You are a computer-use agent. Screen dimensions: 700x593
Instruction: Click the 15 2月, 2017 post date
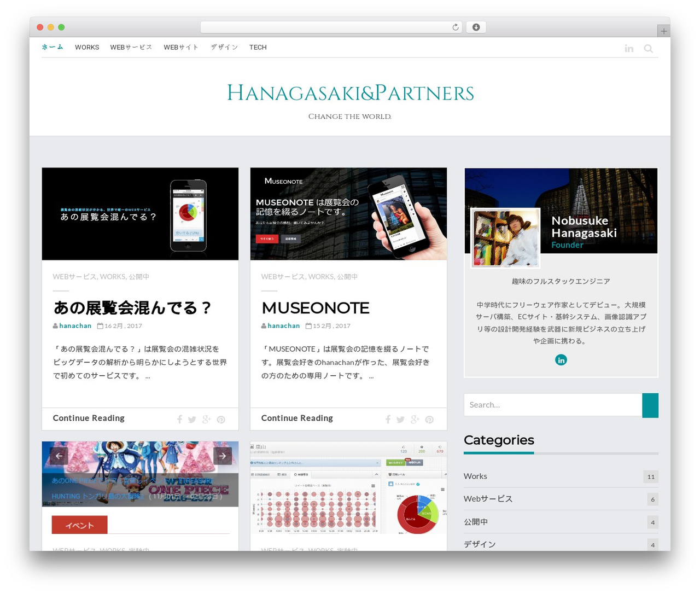coord(331,325)
